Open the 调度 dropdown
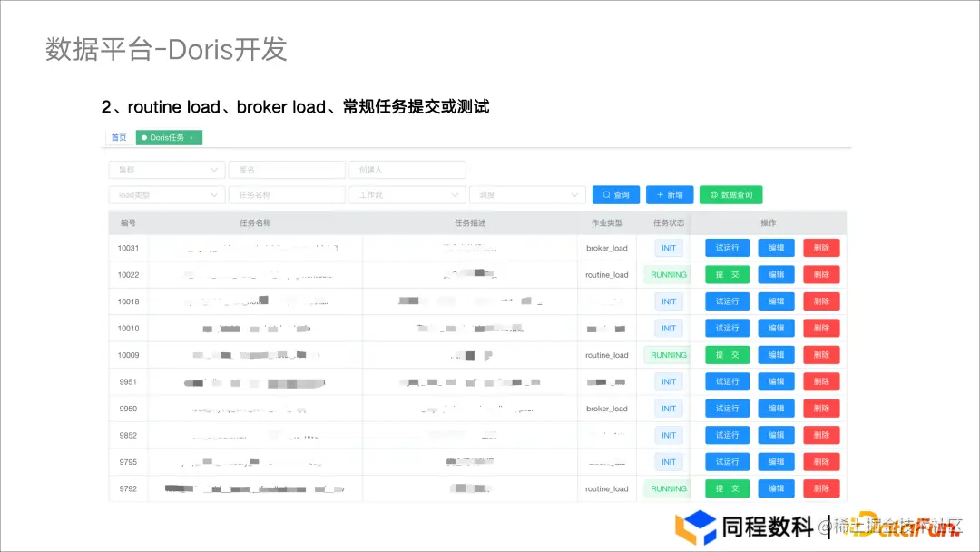980x552 pixels. 527,194
